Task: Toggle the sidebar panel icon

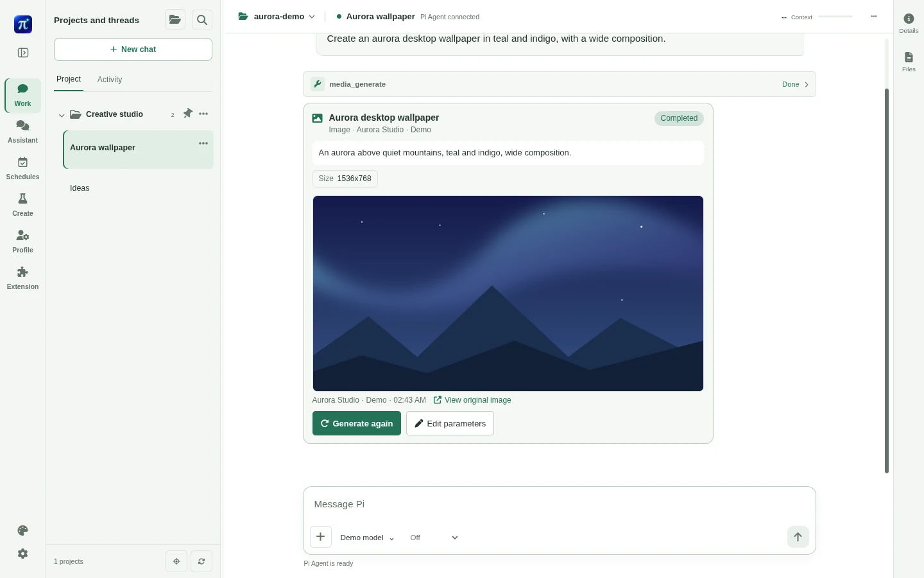Action: click(x=23, y=53)
